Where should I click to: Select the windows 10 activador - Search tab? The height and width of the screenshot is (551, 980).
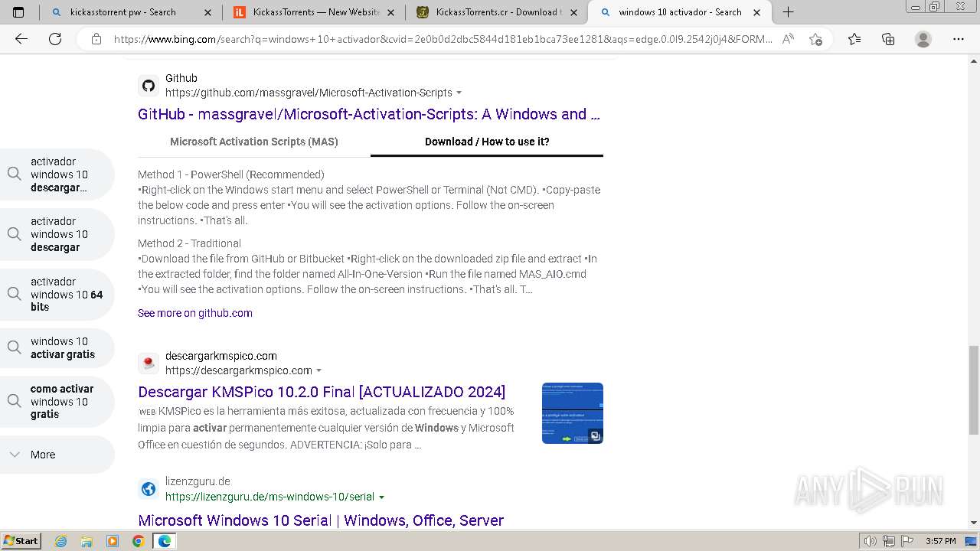tap(680, 12)
